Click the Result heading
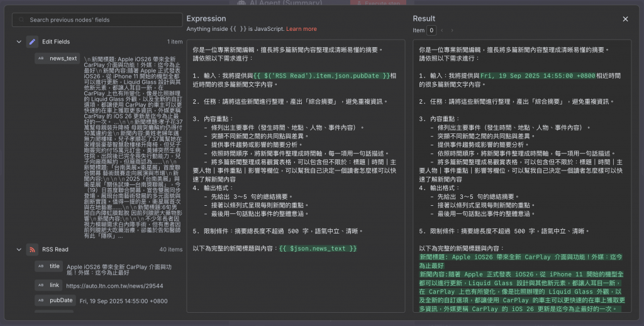The width and height of the screenshot is (644, 326). point(424,18)
